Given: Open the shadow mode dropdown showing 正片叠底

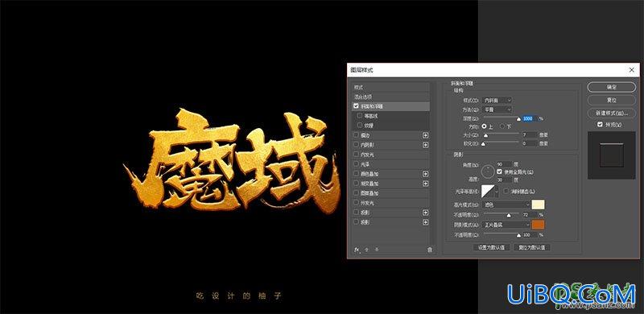Looking at the screenshot, I should (506, 225).
